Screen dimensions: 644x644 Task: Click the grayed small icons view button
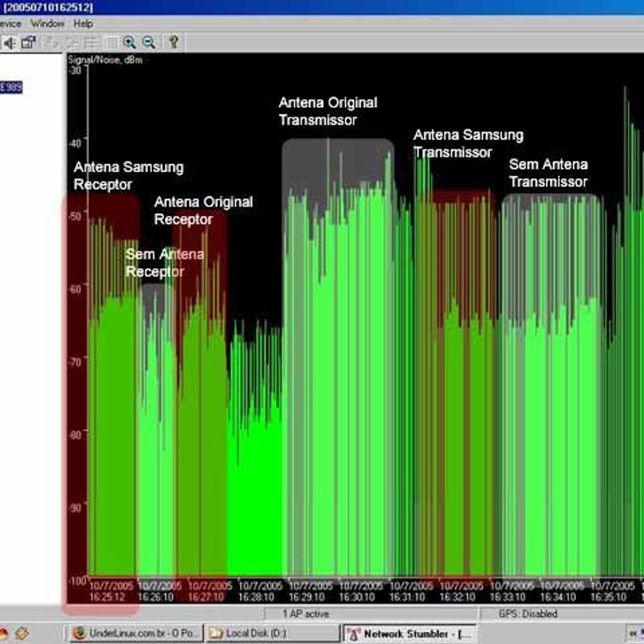click(71, 42)
